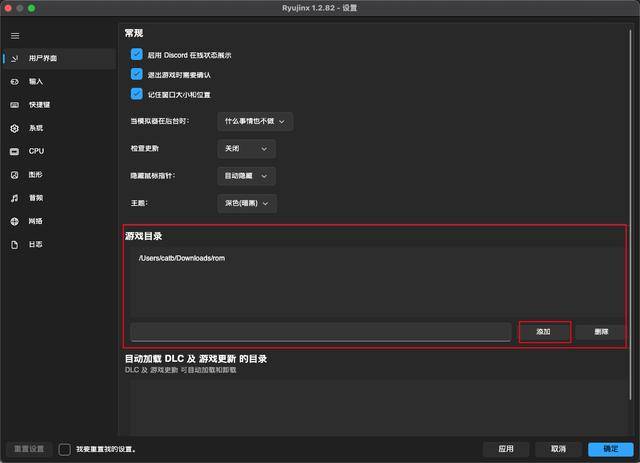Viewport: 640px width, 463px height.
Task: Click the DLC and update auto-load directory list
Action: tap(378, 406)
